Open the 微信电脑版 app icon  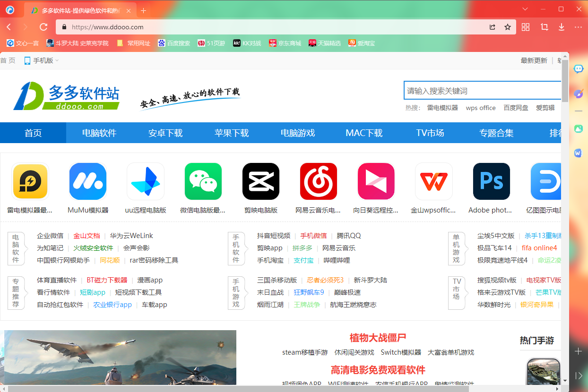tap(203, 181)
